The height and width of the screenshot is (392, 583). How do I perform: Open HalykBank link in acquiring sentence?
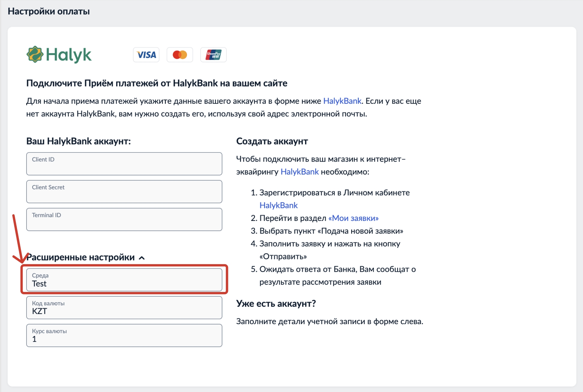tap(299, 172)
